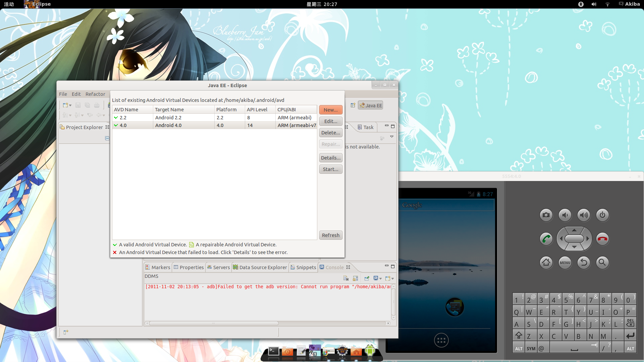Click the D-pad right arrow on emulator
This screenshot has width=644, height=362.
point(588,239)
